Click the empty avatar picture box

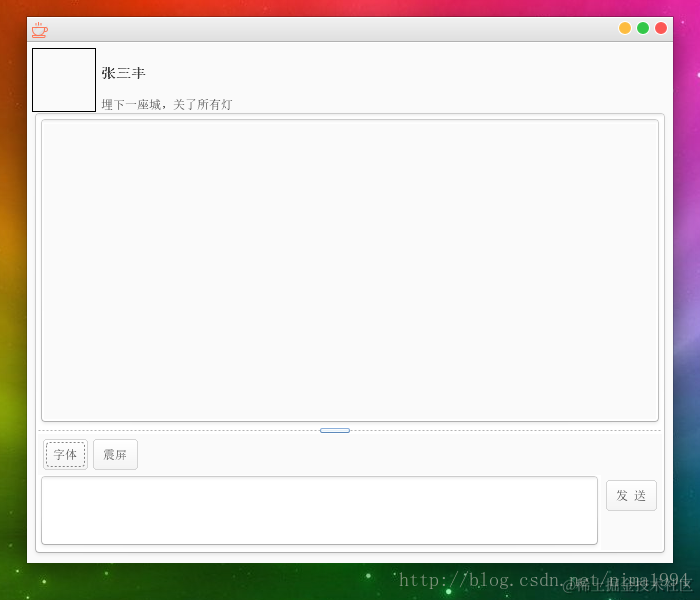pos(64,80)
